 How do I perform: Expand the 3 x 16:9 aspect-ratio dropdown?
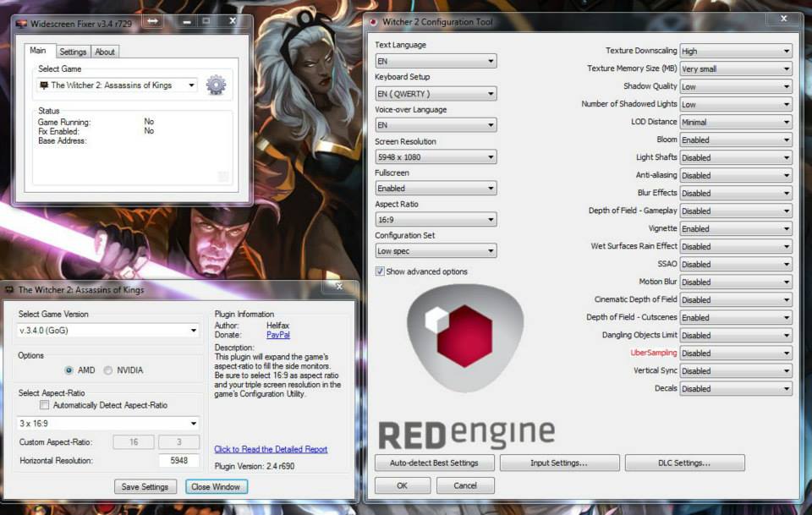[107, 424]
